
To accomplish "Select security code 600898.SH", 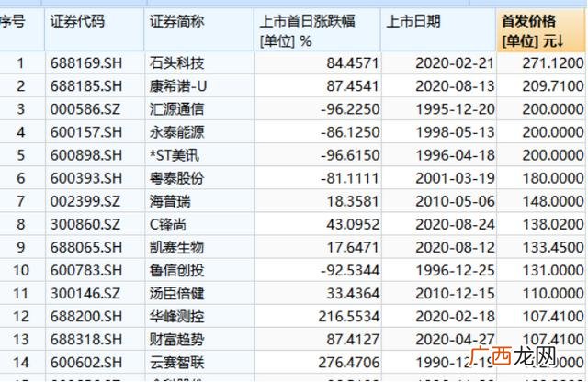I will pyautogui.click(x=86, y=155).
